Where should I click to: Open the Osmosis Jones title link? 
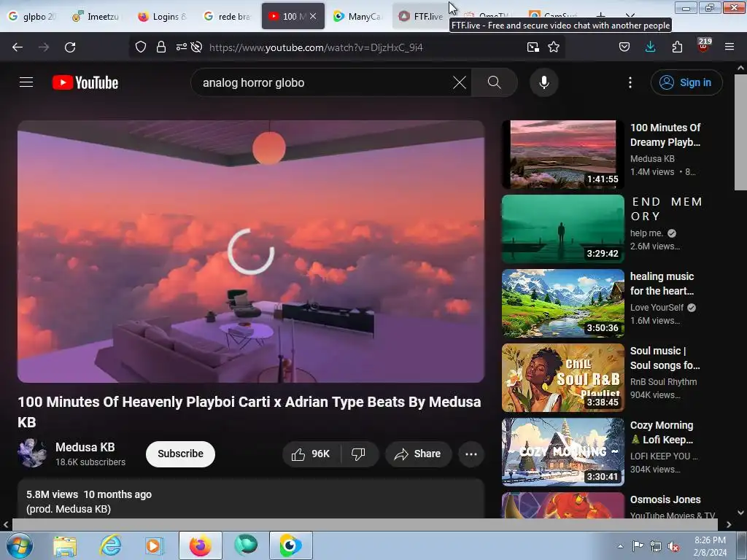(x=665, y=499)
